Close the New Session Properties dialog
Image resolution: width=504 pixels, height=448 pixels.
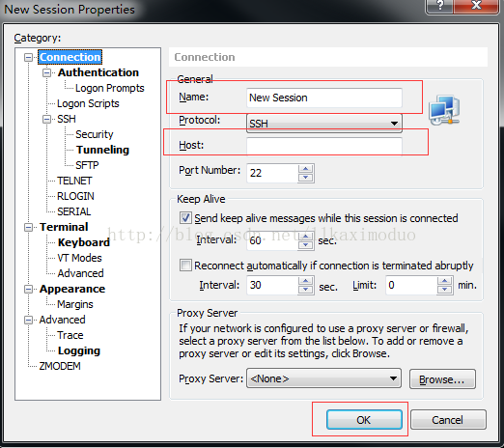coord(476,6)
